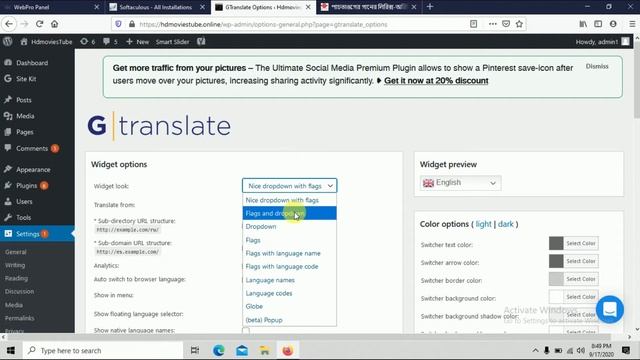Click the New button in admin bar

138,42
